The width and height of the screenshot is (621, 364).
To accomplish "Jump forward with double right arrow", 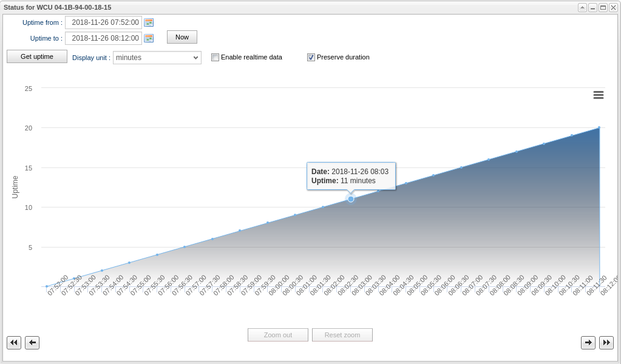I will [x=606, y=343].
